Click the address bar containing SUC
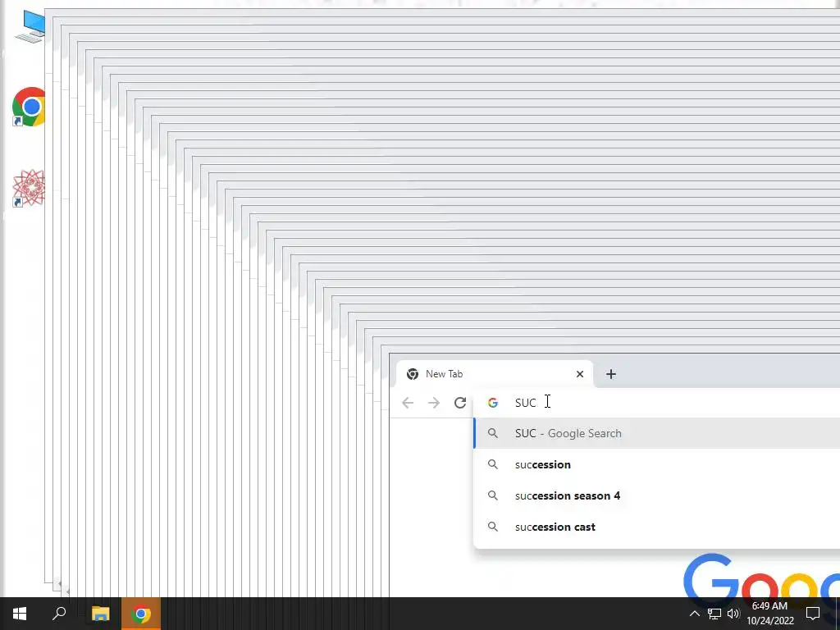Screen dimensions: 840x630 pyautogui.click(x=657, y=403)
